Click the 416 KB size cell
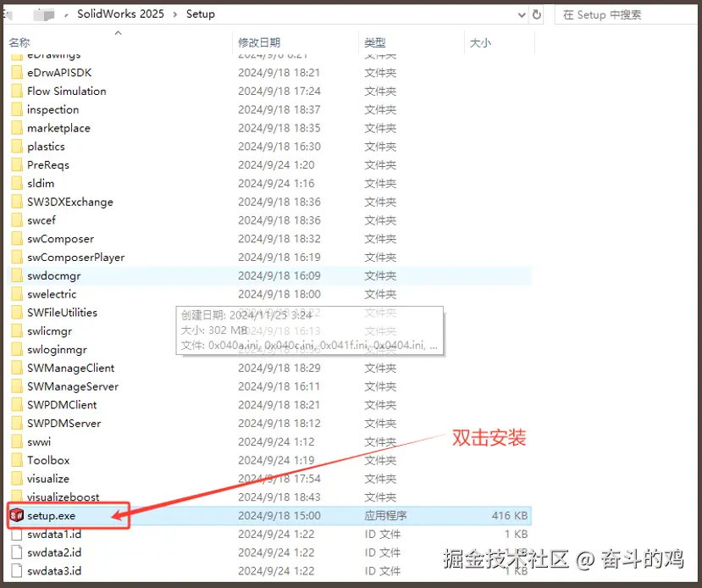702x588 pixels. pos(510,515)
